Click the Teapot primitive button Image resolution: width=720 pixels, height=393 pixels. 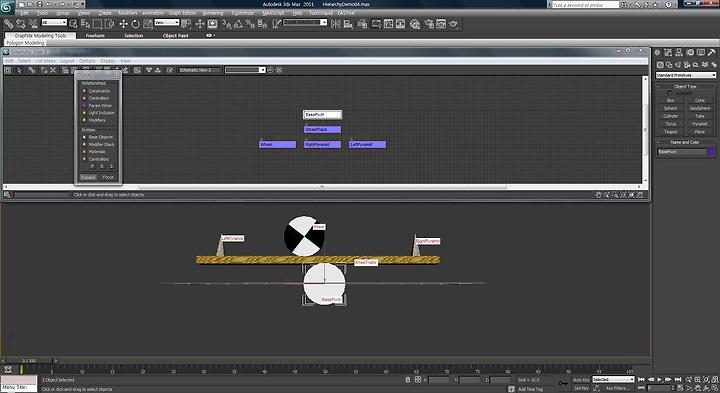pyautogui.click(x=670, y=132)
